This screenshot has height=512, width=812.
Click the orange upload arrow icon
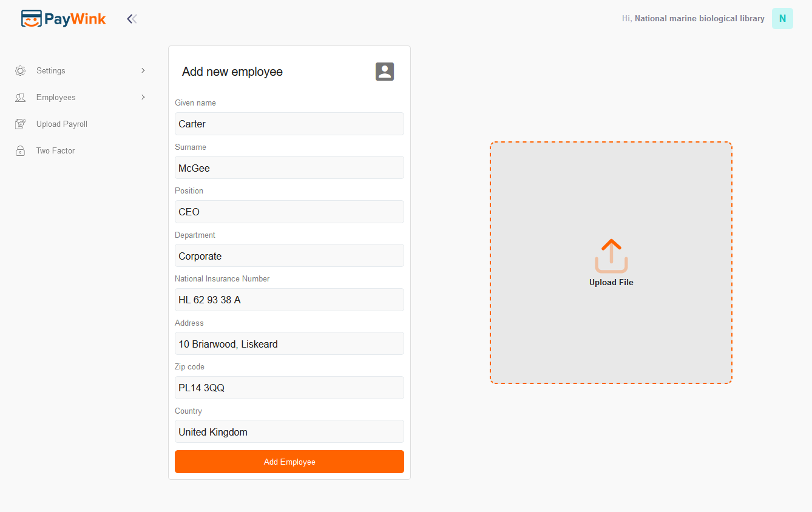click(x=611, y=255)
